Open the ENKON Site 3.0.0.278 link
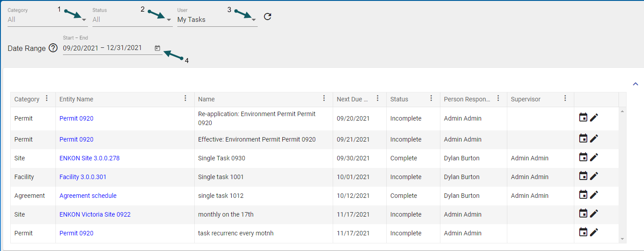 point(89,158)
